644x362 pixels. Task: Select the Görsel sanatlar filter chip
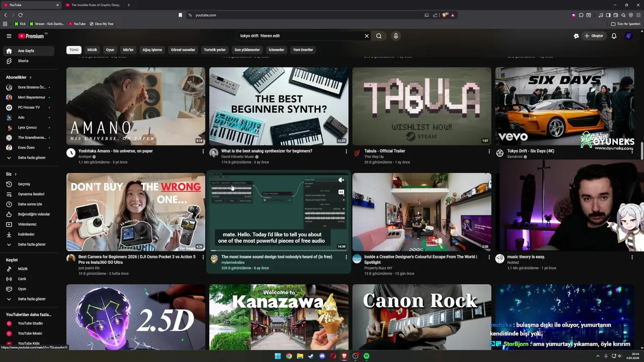pos(183,50)
